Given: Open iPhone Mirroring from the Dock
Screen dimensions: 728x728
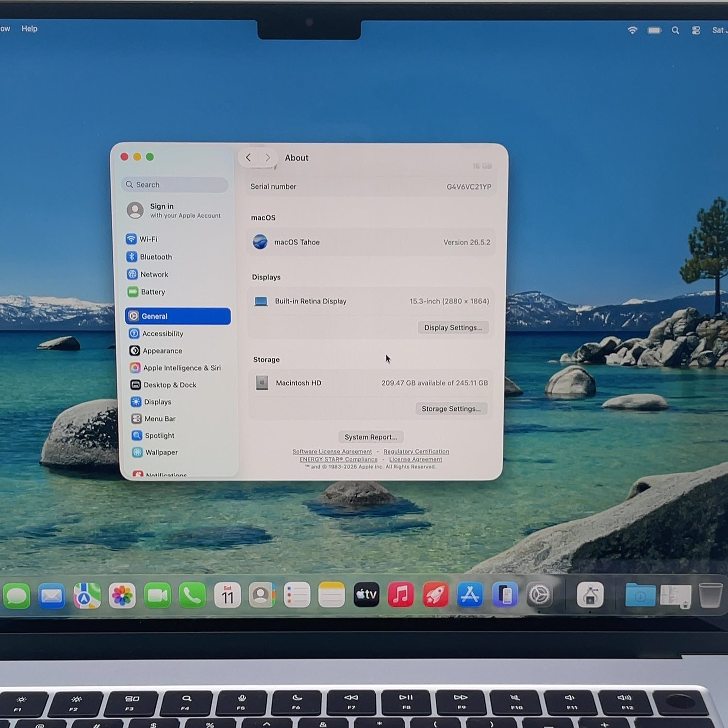Looking at the screenshot, I should pos(505,595).
